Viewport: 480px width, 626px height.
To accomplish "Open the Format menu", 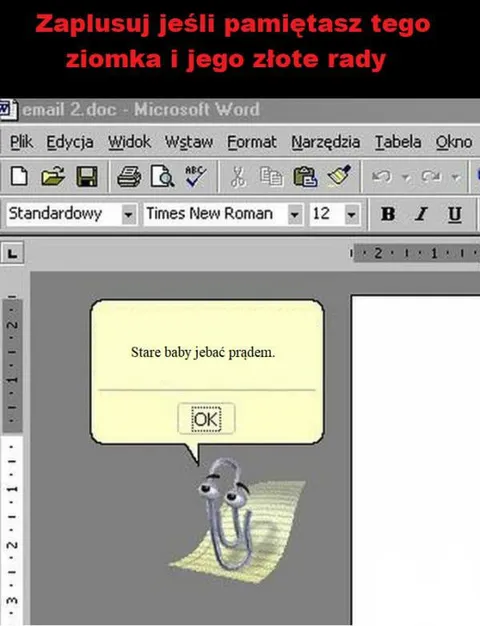I will [252, 142].
